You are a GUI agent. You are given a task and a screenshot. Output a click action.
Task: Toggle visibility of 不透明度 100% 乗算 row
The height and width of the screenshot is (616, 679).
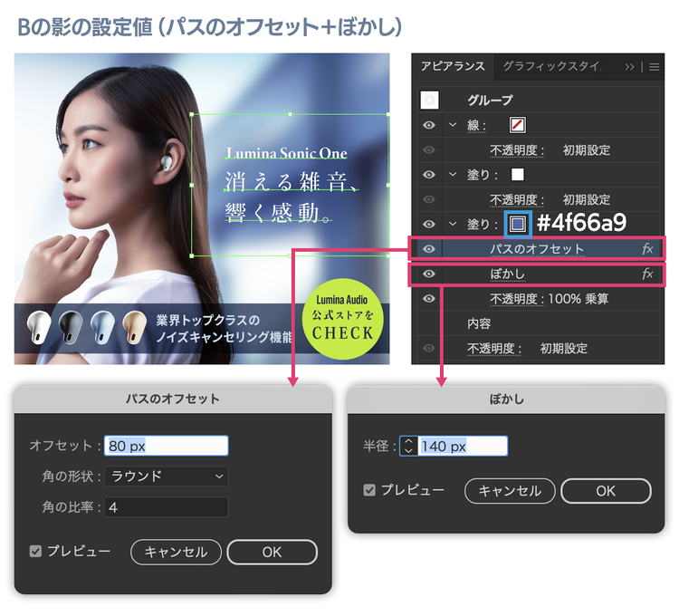(x=429, y=298)
